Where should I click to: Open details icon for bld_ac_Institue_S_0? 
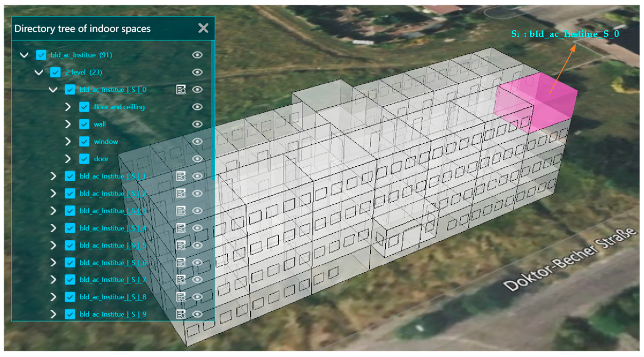181,90
